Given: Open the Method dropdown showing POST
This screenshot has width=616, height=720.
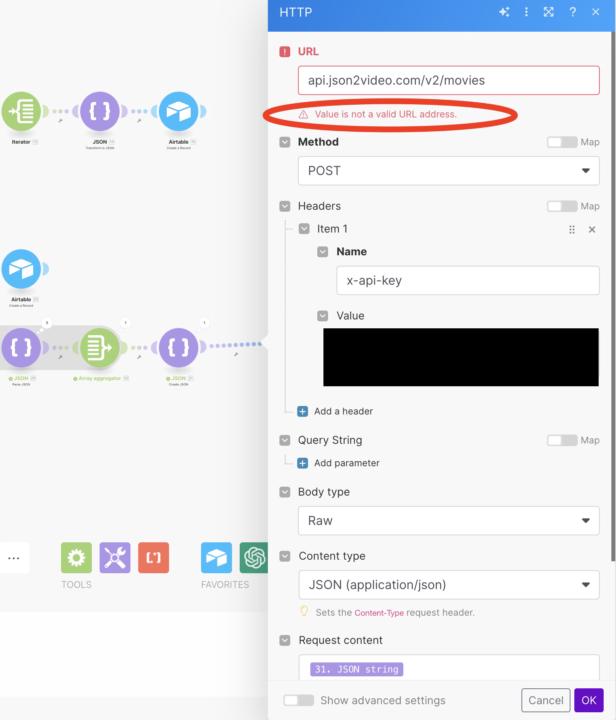Looking at the screenshot, I should [x=448, y=171].
